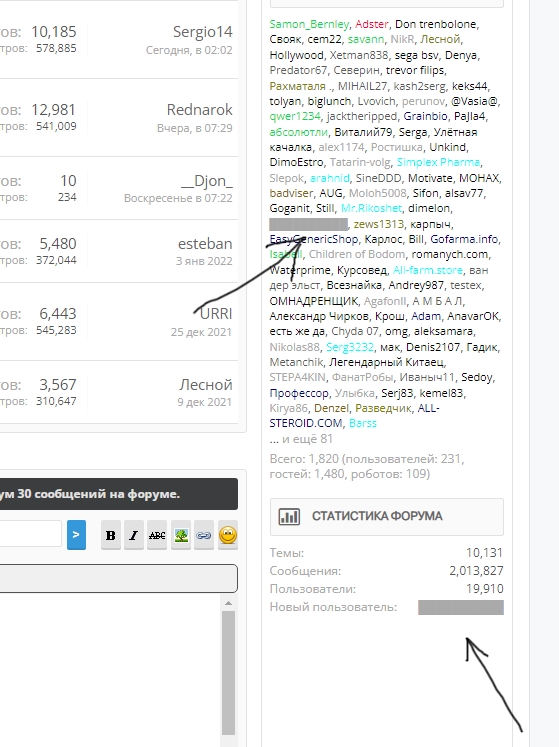Apply strikethrough ABC formatting
Viewport: 559px width, 747px height.
(x=157, y=535)
